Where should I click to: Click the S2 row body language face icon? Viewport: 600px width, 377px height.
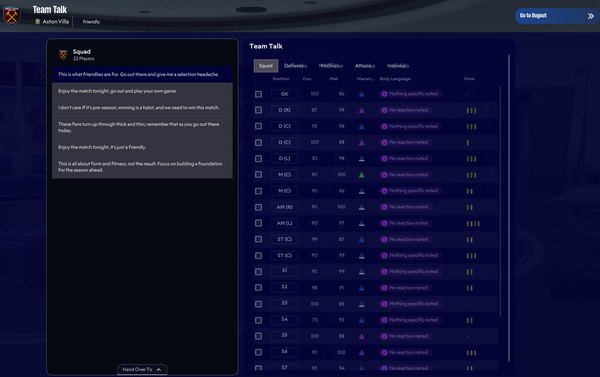click(x=385, y=288)
